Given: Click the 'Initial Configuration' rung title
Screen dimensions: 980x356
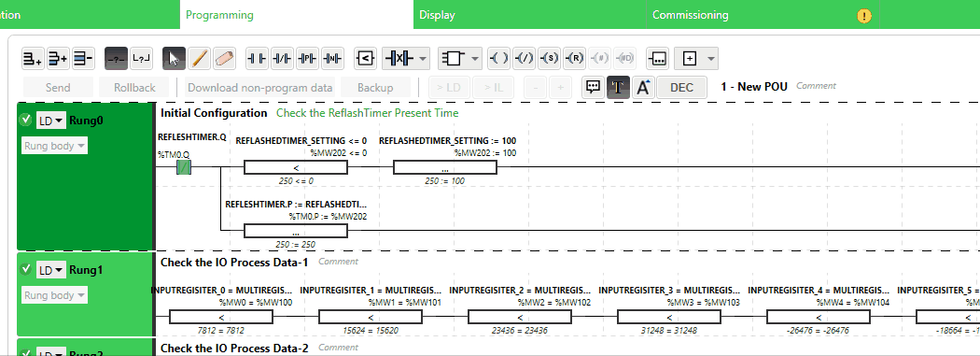Looking at the screenshot, I should click(214, 113).
